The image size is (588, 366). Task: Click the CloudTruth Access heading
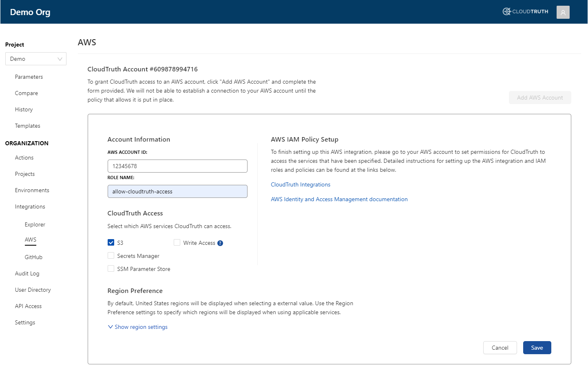[135, 213]
